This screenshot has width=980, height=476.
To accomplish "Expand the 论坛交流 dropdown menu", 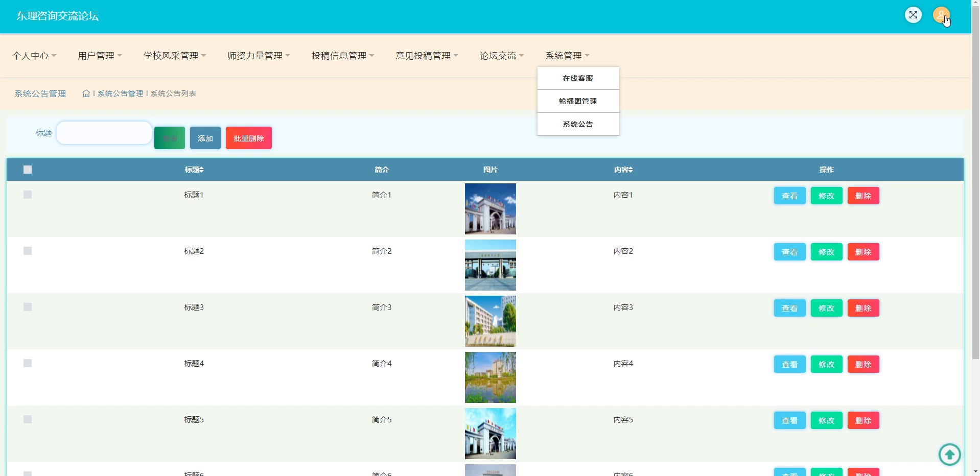I will point(502,56).
